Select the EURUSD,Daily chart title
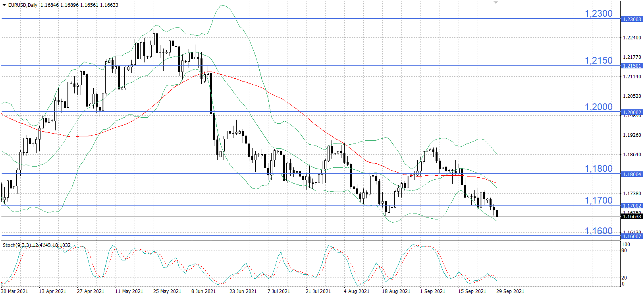Image resolution: width=644 pixels, height=295 pixels. 23,5
